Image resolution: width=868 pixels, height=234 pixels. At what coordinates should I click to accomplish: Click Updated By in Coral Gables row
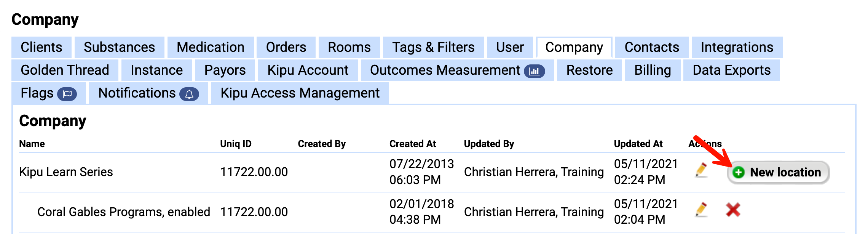click(534, 212)
